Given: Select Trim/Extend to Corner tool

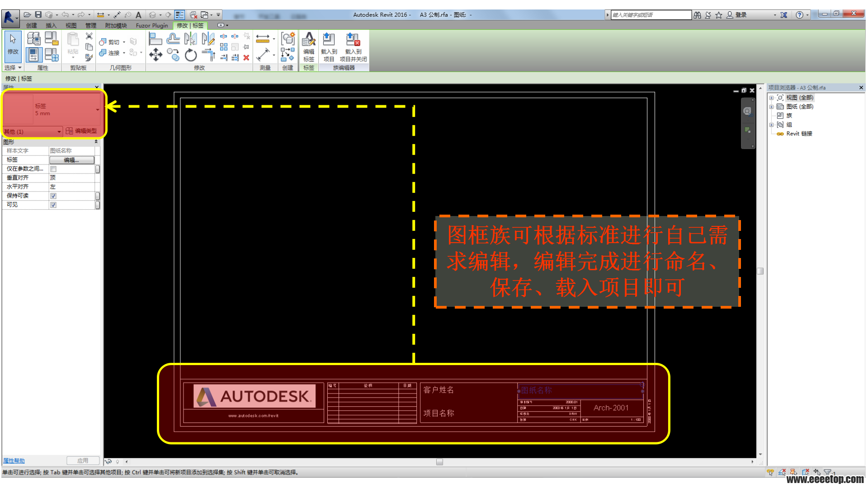Looking at the screenshot, I should pos(208,55).
